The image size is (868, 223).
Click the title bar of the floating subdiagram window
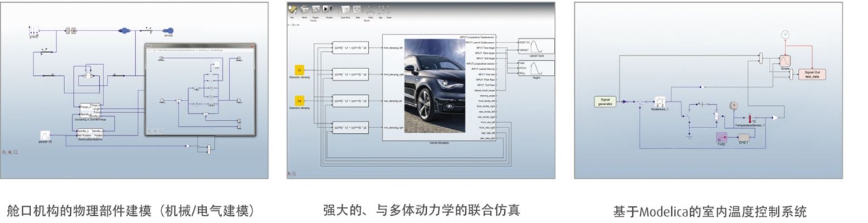point(199,46)
